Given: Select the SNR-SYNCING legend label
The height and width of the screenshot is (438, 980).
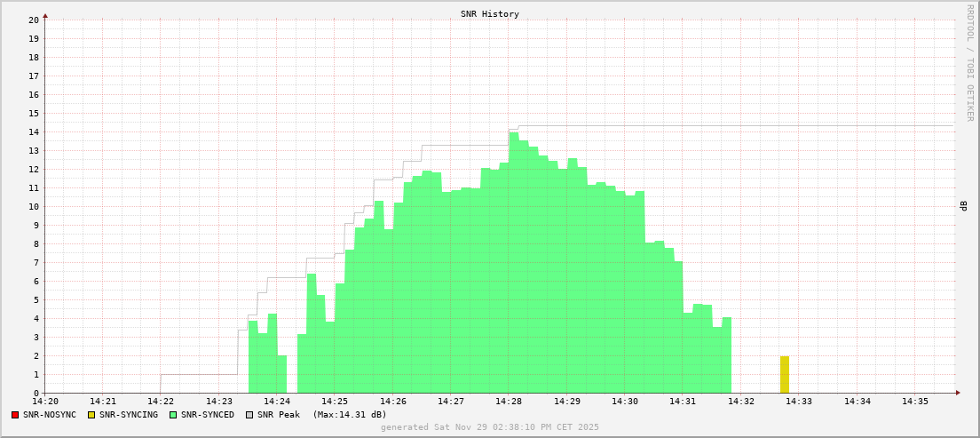Looking at the screenshot, I should pos(129,415).
